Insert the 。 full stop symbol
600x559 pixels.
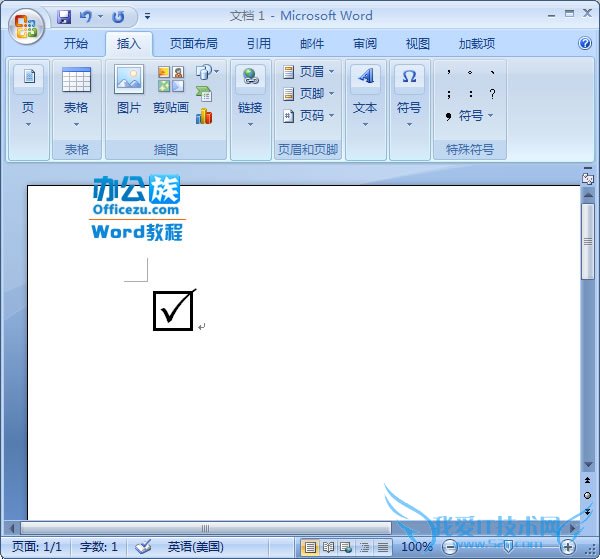[x=470, y=72]
